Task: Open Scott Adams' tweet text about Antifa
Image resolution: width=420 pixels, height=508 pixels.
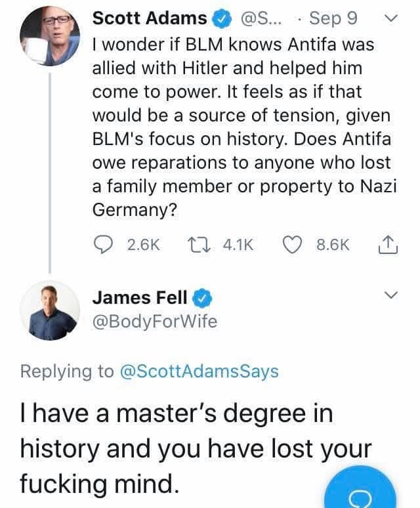Action: (245, 127)
